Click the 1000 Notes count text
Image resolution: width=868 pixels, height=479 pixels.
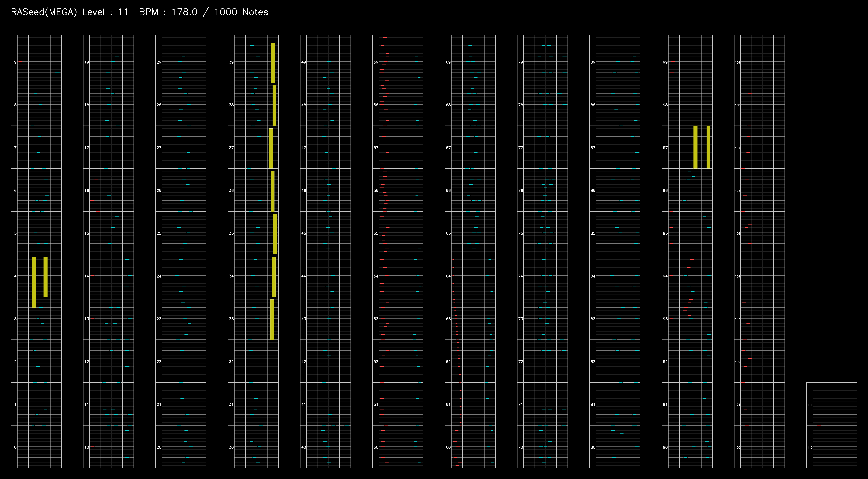coord(241,12)
